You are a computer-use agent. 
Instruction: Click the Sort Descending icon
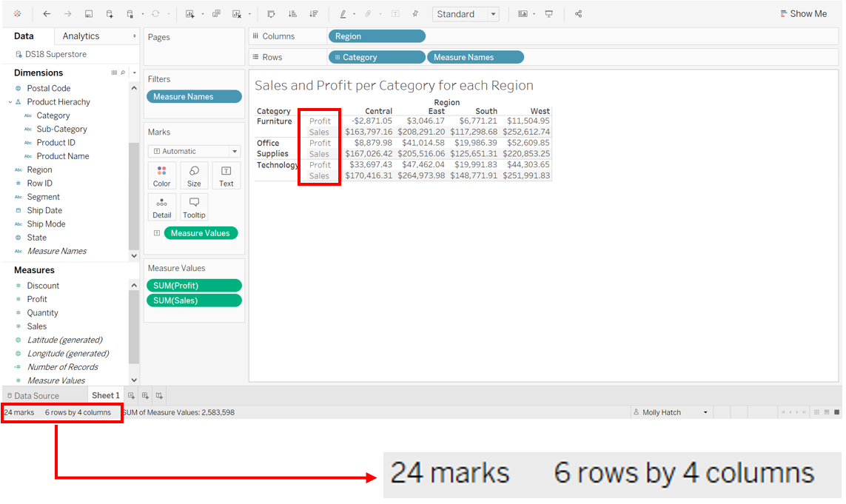[x=315, y=13]
